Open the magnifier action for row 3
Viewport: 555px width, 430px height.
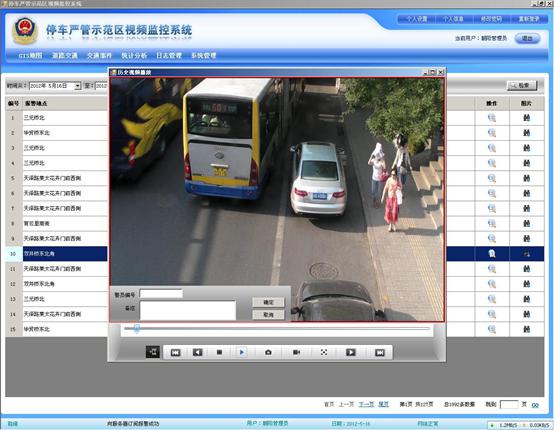(492, 148)
